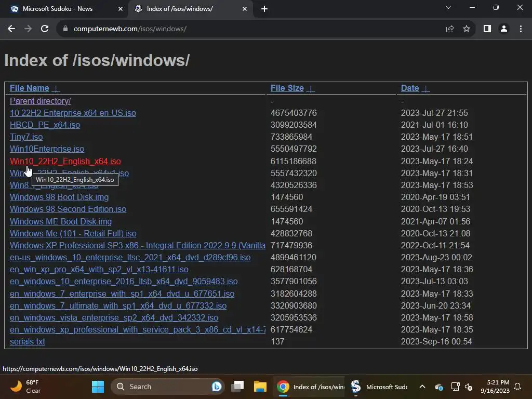Open the notifications bell icon
The width and height of the screenshot is (532, 399).
point(518,387)
